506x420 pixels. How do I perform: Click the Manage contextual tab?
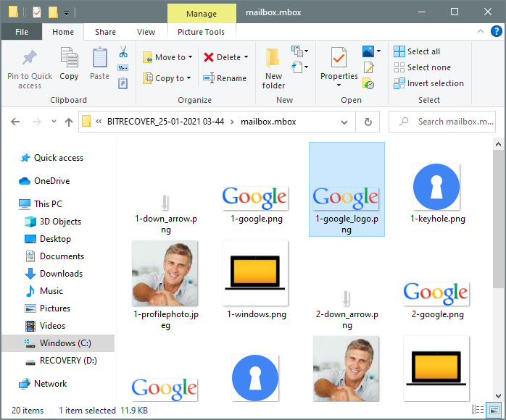pyautogui.click(x=202, y=14)
